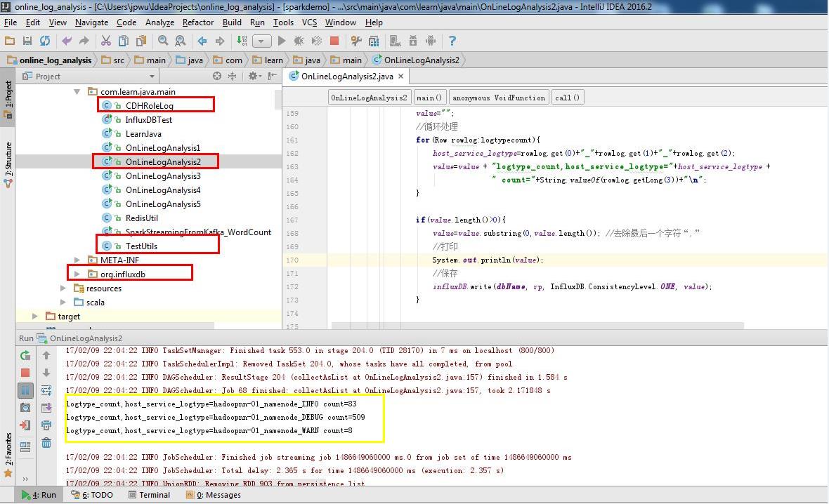Click call() breadcrumb button

tap(567, 97)
